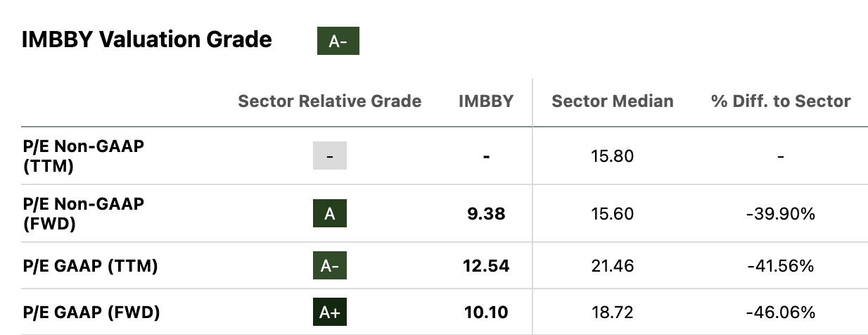Click the A+ grade badge for P/E GAAP (FWD)

pos(330,312)
